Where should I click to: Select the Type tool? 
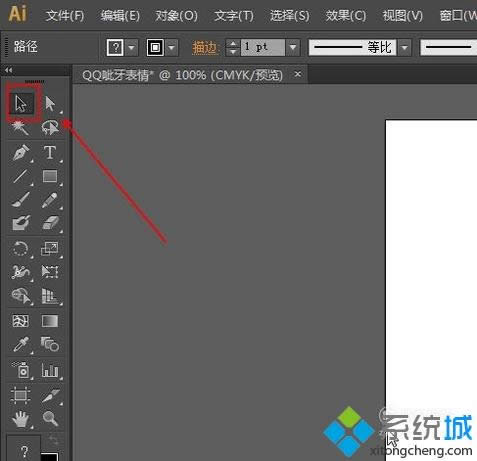click(x=50, y=152)
